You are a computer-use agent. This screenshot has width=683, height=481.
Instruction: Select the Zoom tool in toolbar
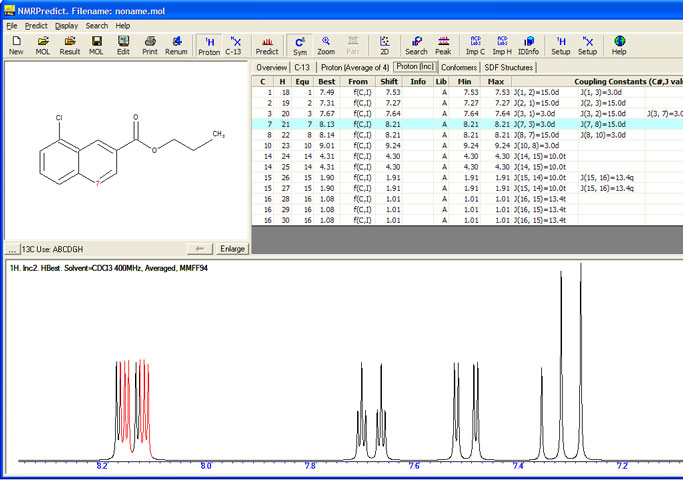[326, 45]
